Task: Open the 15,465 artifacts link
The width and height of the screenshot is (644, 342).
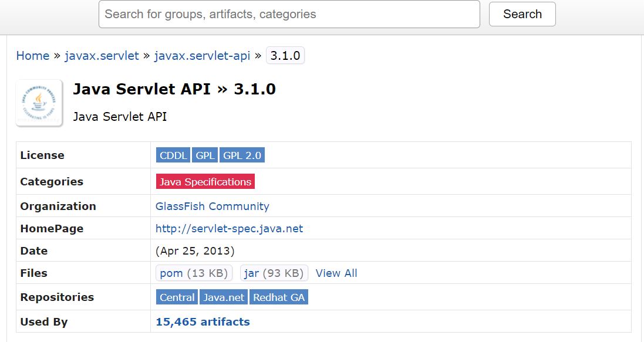Action: point(203,322)
